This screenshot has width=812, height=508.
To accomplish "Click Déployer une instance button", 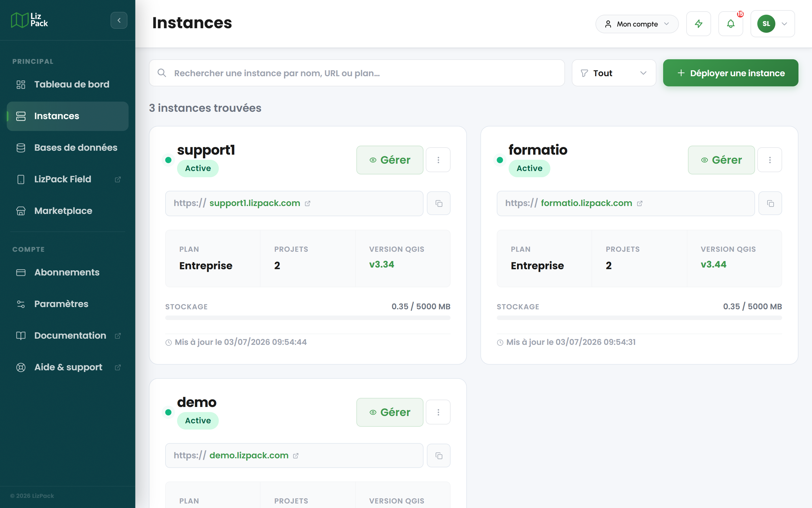I will [731, 73].
